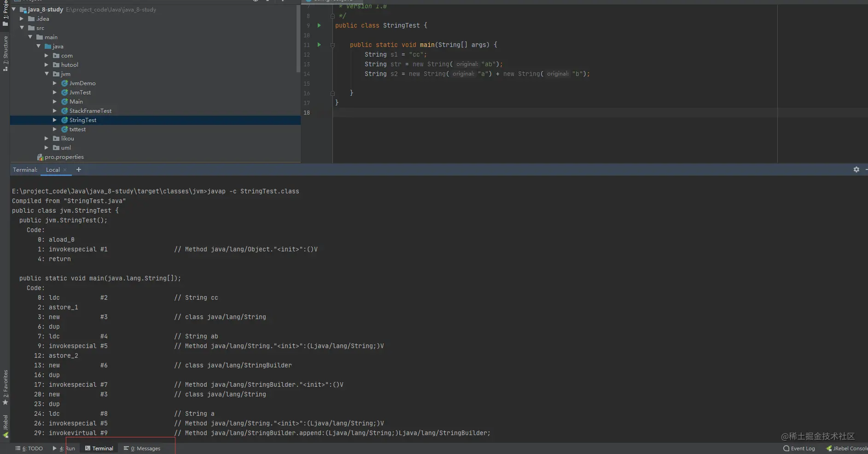Viewport: 868px width, 454px height.
Task: Expand the StringTest class node
Action: pos(55,120)
